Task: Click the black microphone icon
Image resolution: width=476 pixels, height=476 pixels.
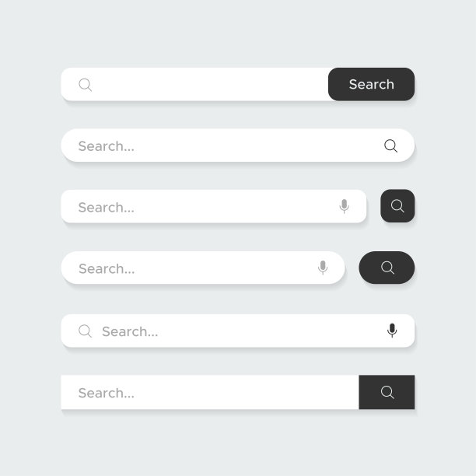Action: 392,331
